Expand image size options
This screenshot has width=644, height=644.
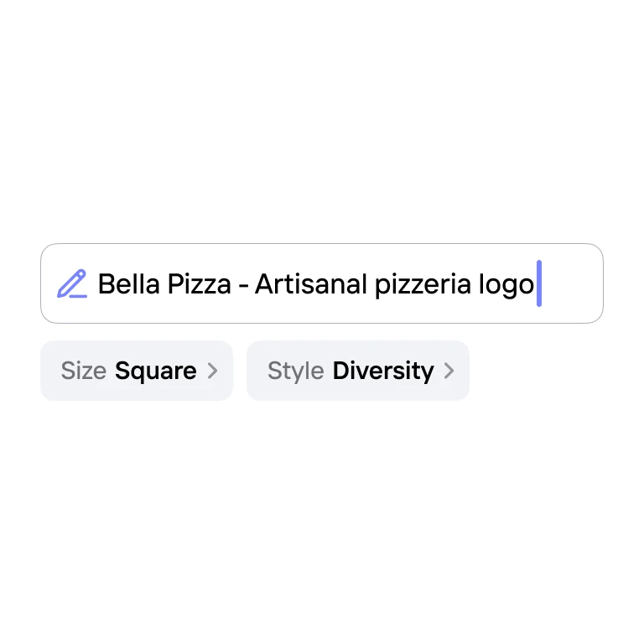click(137, 371)
